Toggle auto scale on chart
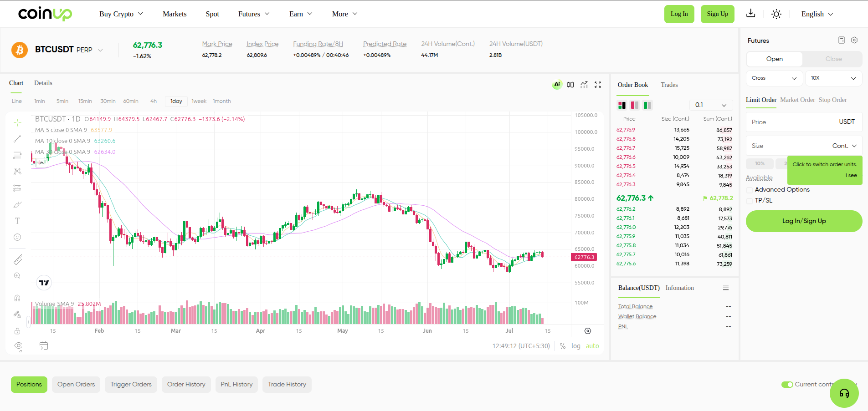The height and width of the screenshot is (411, 868). (592, 346)
